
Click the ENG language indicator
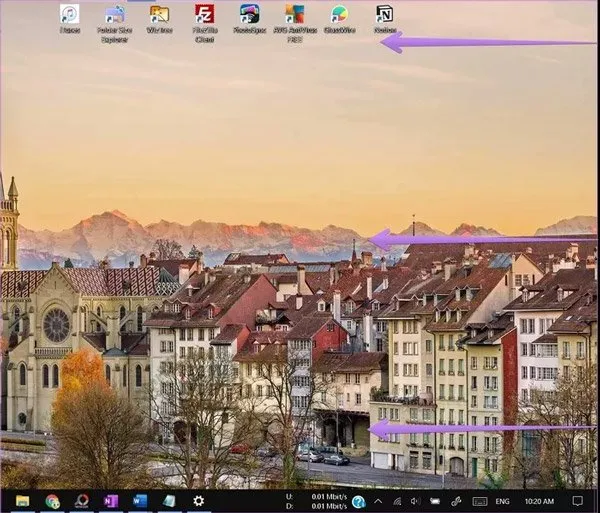point(502,501)
